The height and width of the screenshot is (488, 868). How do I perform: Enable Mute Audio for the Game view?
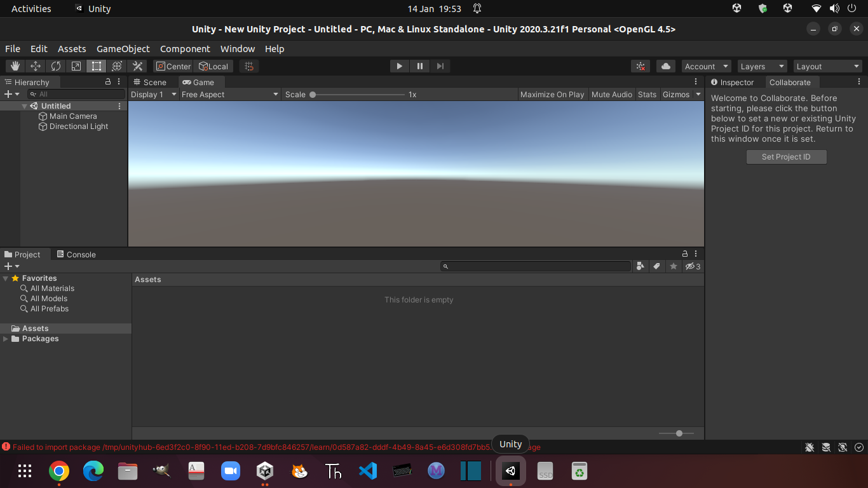[611, 94]
